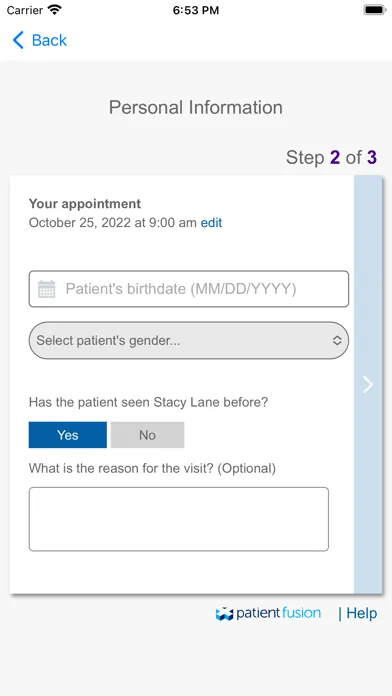Go Back using the Back text
This screenshot has width=392, height=696.
(x=49, y=40)
